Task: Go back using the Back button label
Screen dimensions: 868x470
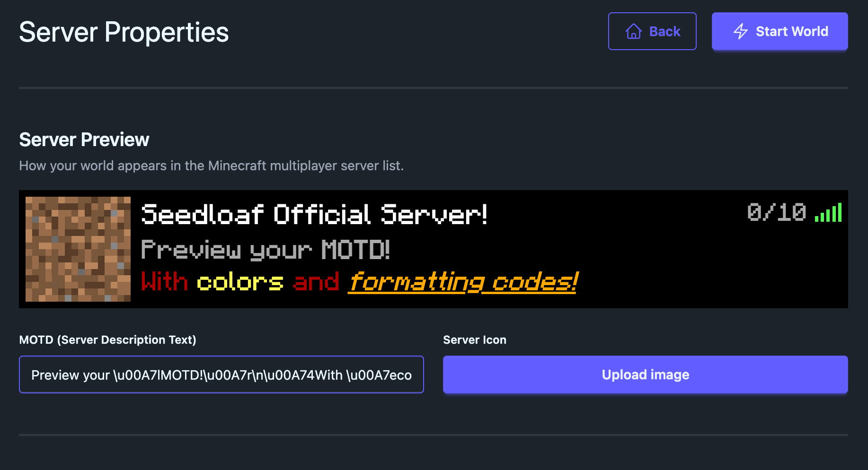Action: tap(664, 31)
